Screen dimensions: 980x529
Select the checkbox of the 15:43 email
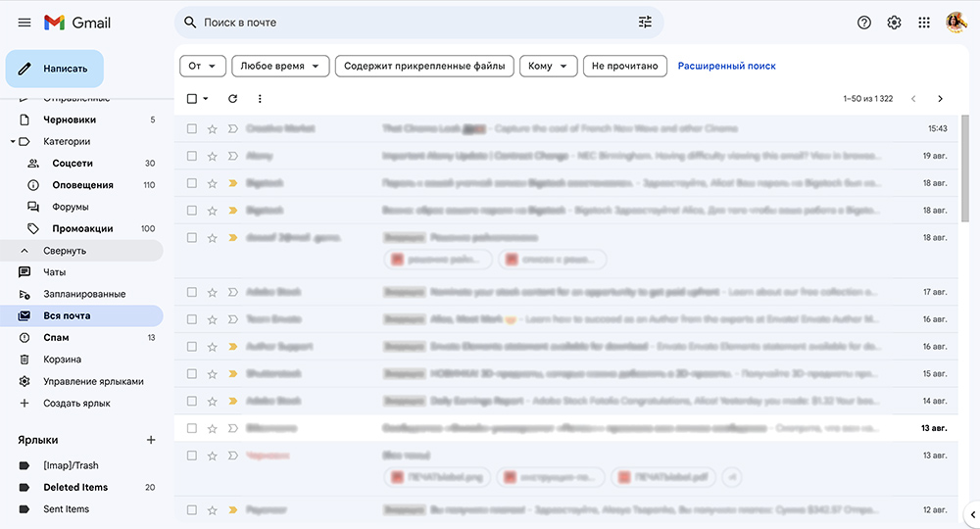click(192, 128)
